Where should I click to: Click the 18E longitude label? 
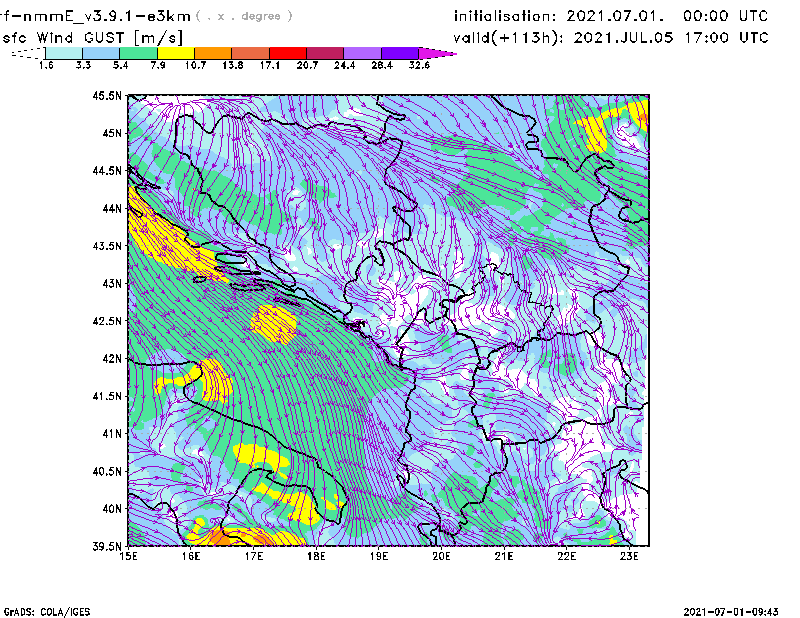pos(316,556)
